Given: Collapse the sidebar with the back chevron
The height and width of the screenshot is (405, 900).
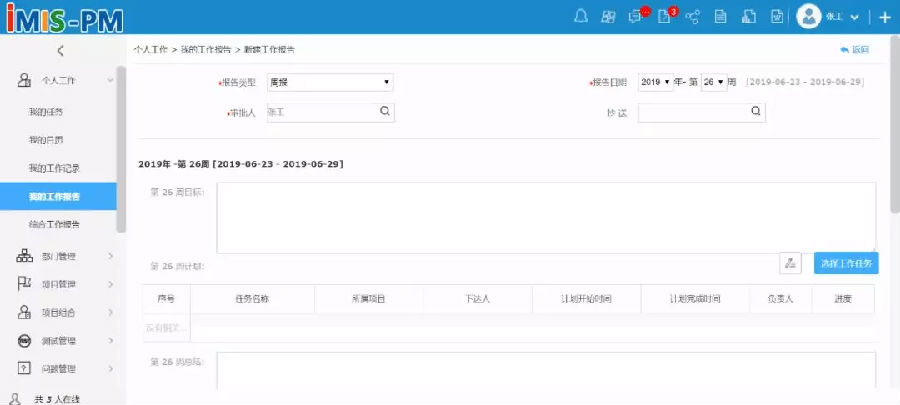Looking at the screenshot, I should [60, 51].
